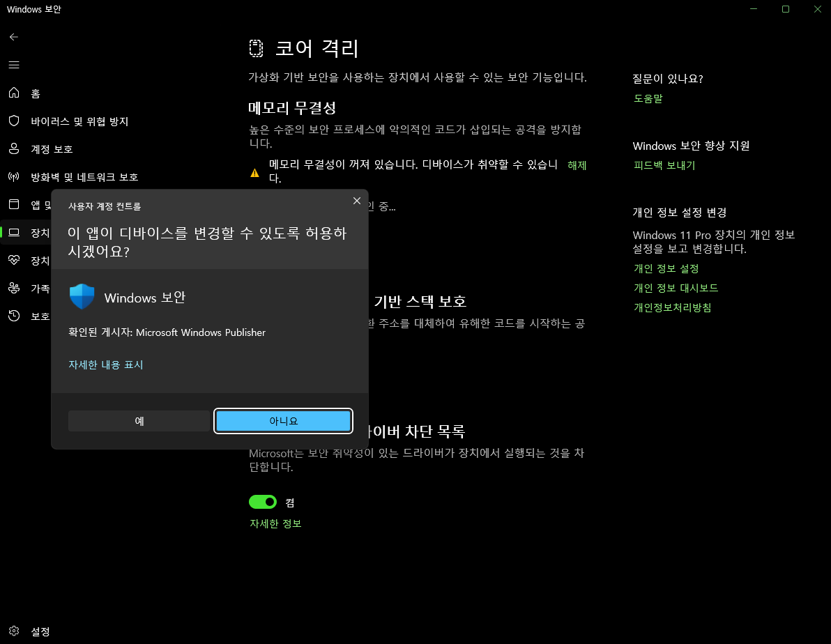Open the hamburger navigation menu
The height and width of the screenshot is (644, 831).
(x=14, y=65)
